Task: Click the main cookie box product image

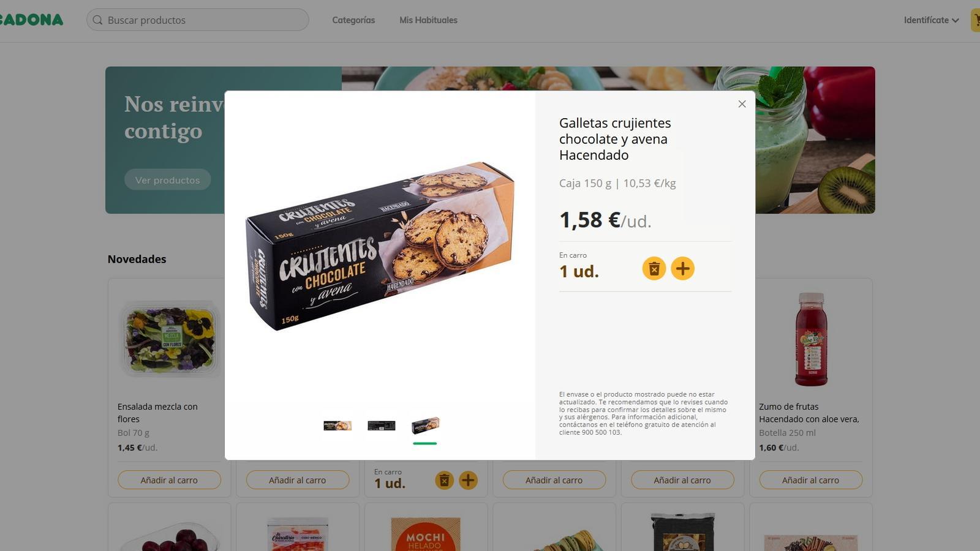Action: (x=380, y=246)
